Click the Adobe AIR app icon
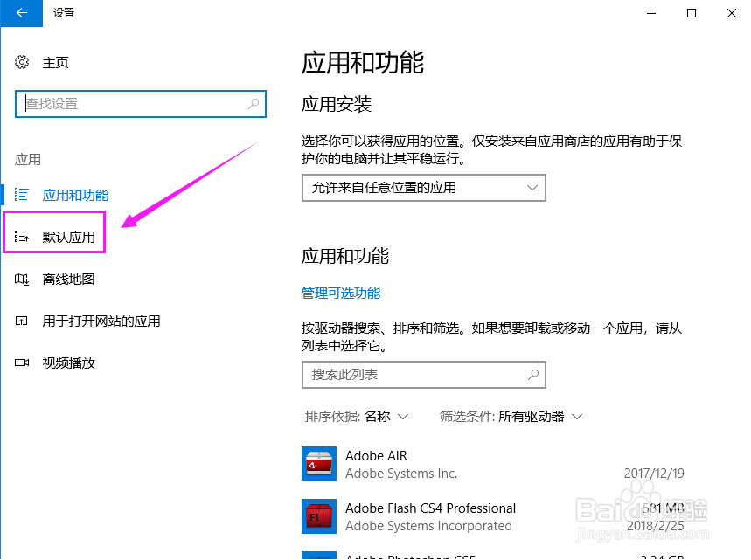This screenshot has height=560, width=751. click(319, 464)
